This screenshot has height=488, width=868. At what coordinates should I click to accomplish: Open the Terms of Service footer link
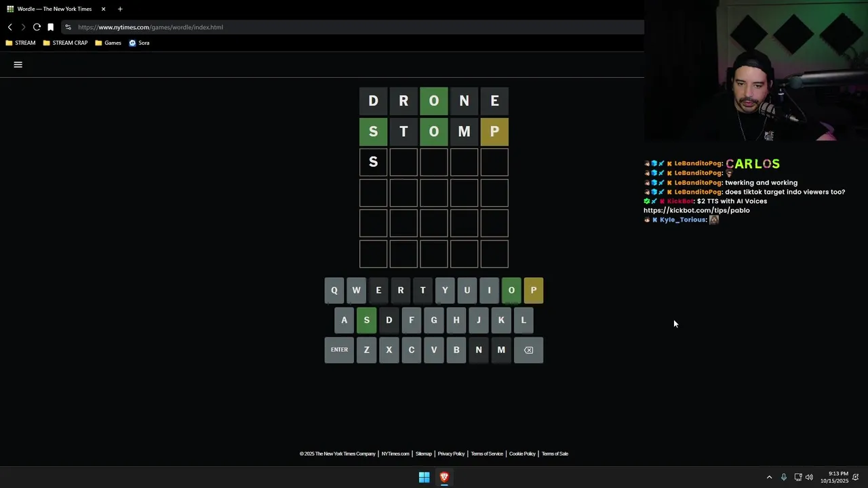click(487, 454)
